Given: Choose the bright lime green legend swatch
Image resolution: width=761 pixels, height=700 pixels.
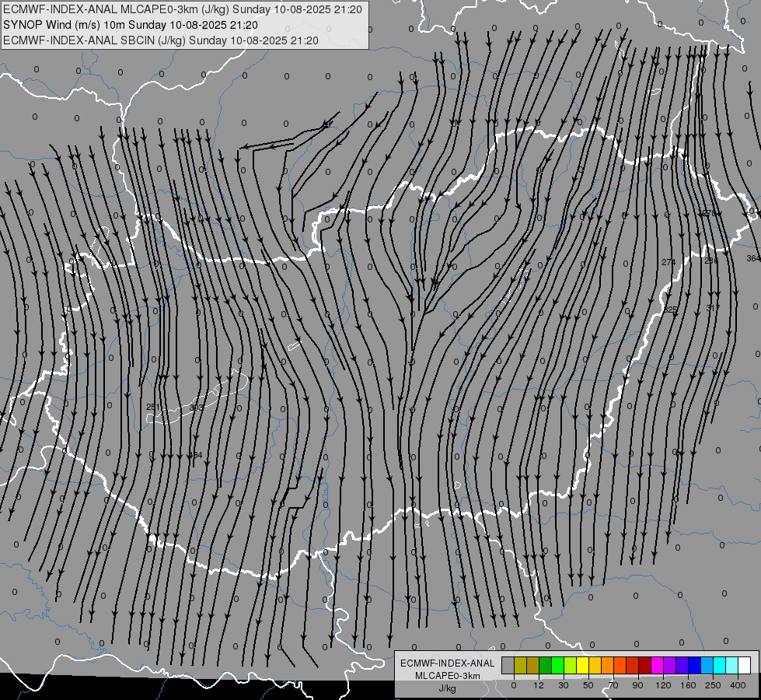Looking at the screenshot, I should 558,665.
